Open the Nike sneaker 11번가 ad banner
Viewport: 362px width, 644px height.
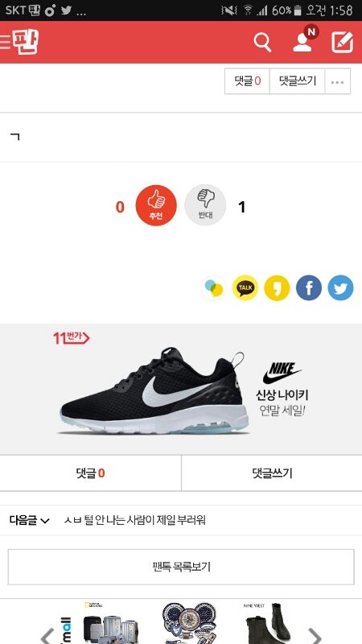[181, 389]
